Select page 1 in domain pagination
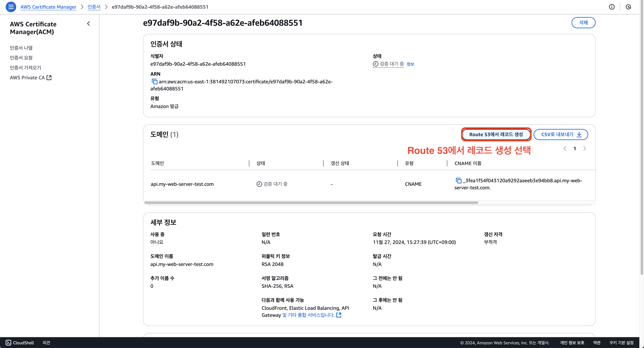The image size is (644, 348). pos(575,149)
